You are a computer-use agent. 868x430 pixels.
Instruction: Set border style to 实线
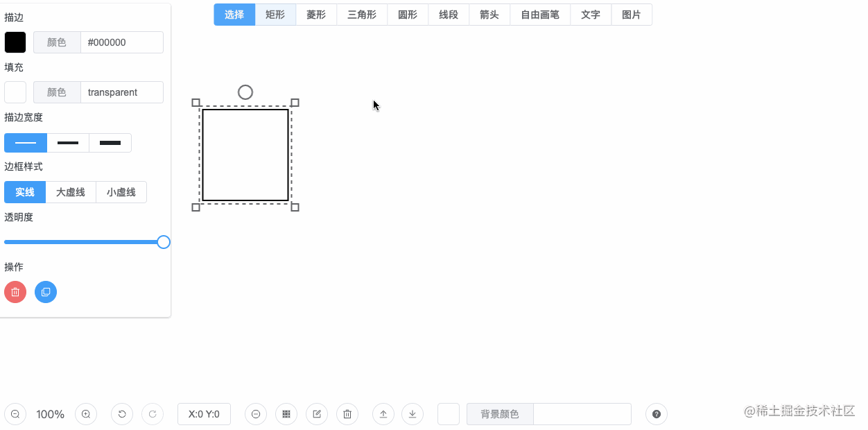[25, 192]
